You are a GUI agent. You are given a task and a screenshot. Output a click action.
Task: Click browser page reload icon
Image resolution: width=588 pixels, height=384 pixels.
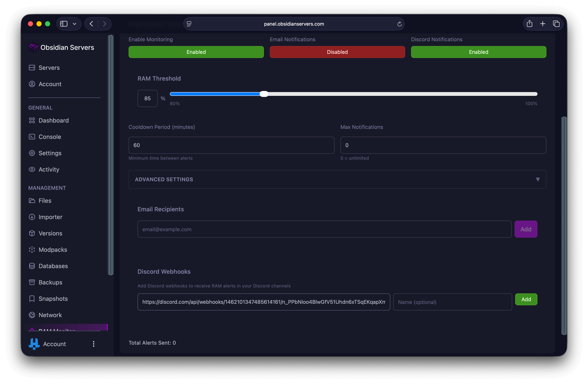click(x=399, y=24)
